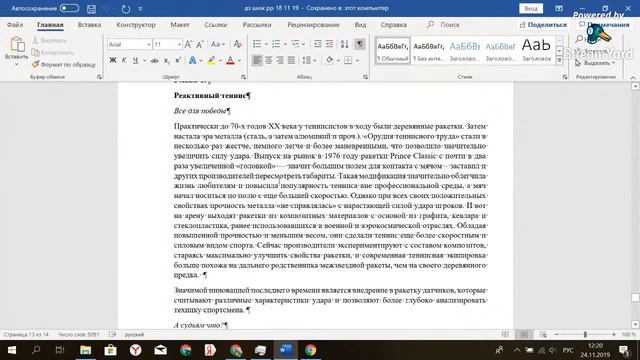Open the shading paint bucket
The width and height of the screenshot is (640, 360).
click(329, 60)
